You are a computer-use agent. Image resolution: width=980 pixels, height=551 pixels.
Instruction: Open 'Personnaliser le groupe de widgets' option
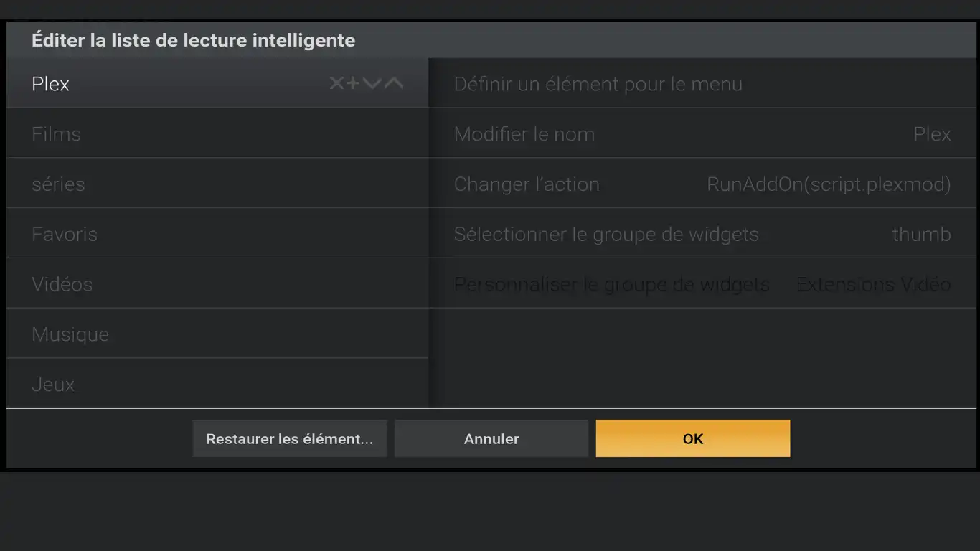611,285
